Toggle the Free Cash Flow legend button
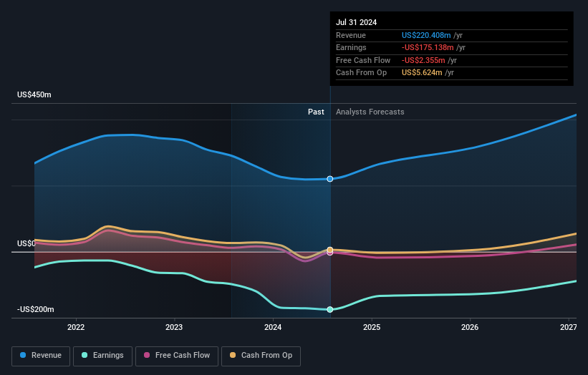The image size is (588, 375). click(177, 356)
